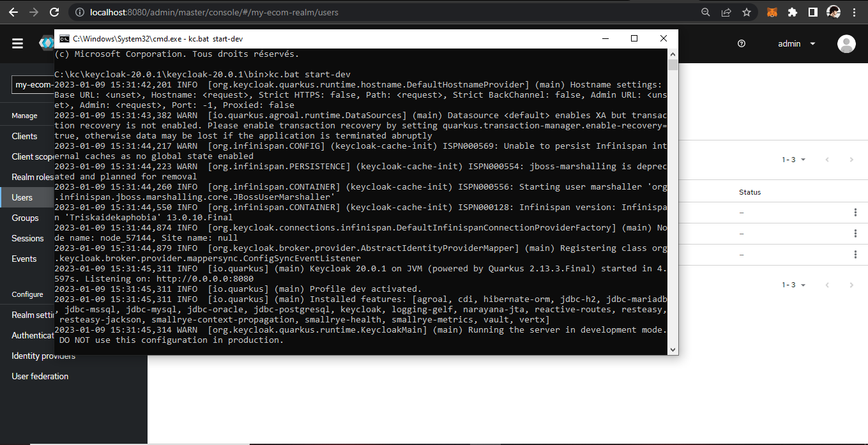The height and width of the screenshot is (445, 868).
Task: Open the Chrome three-dot menu
Action: point(854,12)
